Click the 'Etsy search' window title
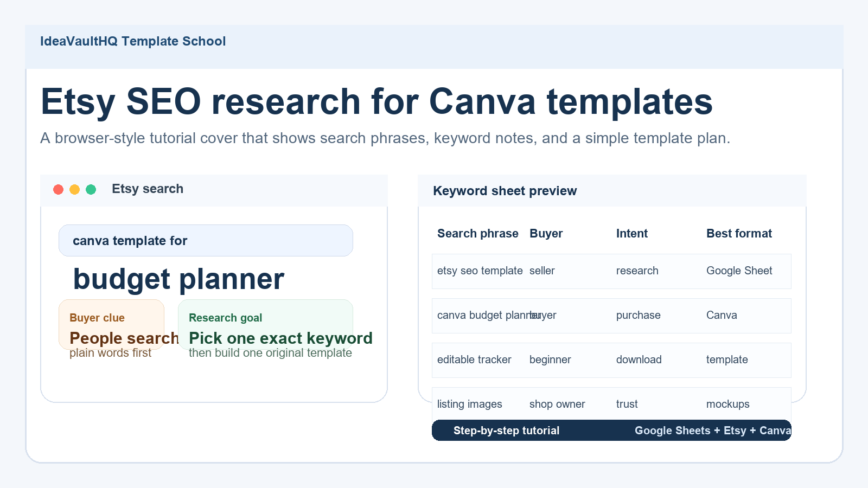868x488 pixels. [x=148, y=189]
